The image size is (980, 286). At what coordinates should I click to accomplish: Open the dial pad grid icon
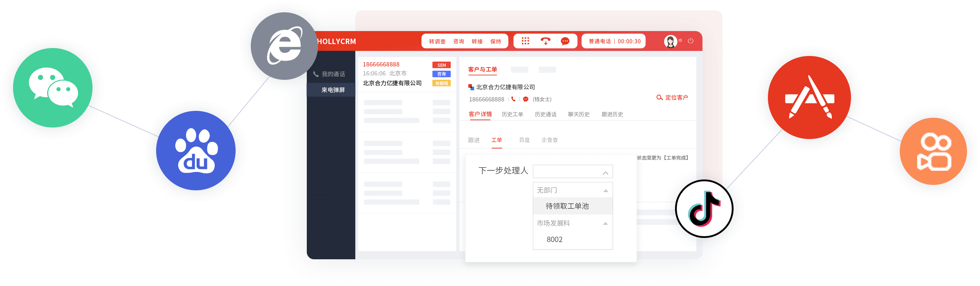pos(525,41)
